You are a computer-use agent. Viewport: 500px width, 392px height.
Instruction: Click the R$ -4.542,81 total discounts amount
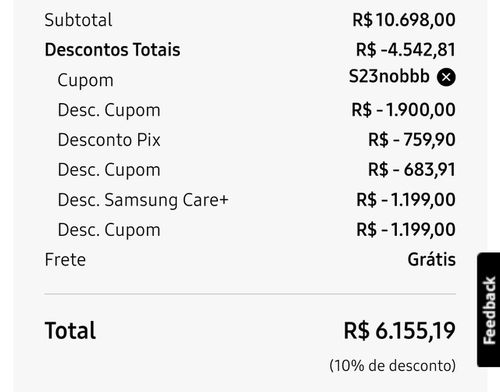pos(406,50)
